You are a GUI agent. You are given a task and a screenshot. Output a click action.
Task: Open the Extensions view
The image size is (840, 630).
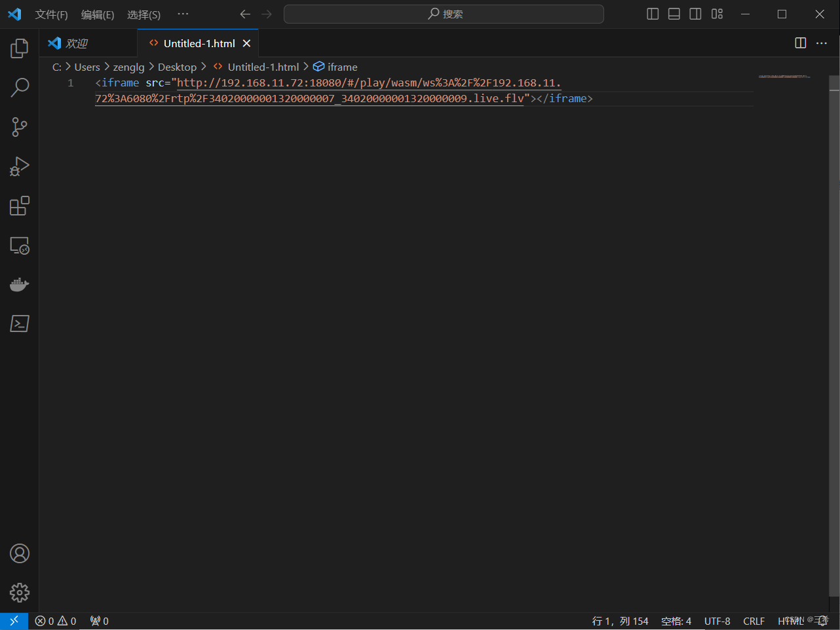[x=20, y=206]
